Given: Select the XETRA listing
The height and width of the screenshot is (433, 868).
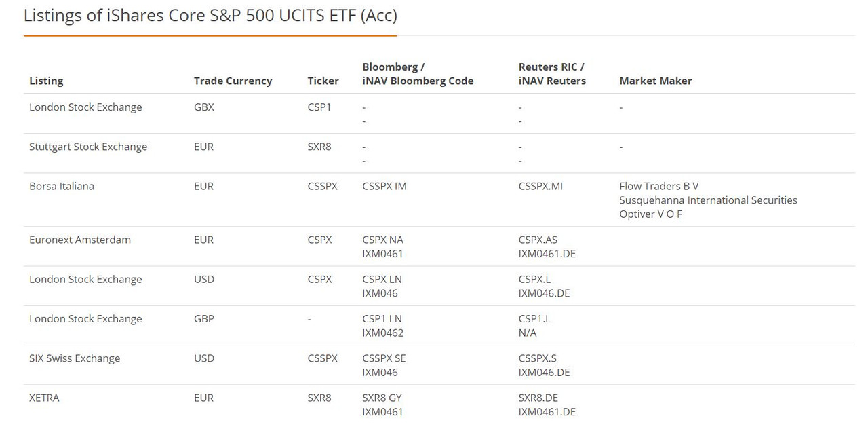Looking at the screenshot, I should 44,398.
